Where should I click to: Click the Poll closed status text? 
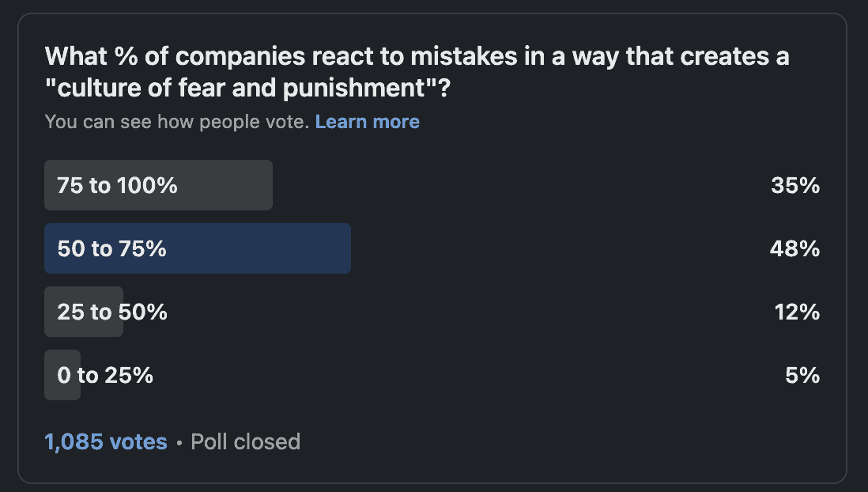click(x=245, y=441)
